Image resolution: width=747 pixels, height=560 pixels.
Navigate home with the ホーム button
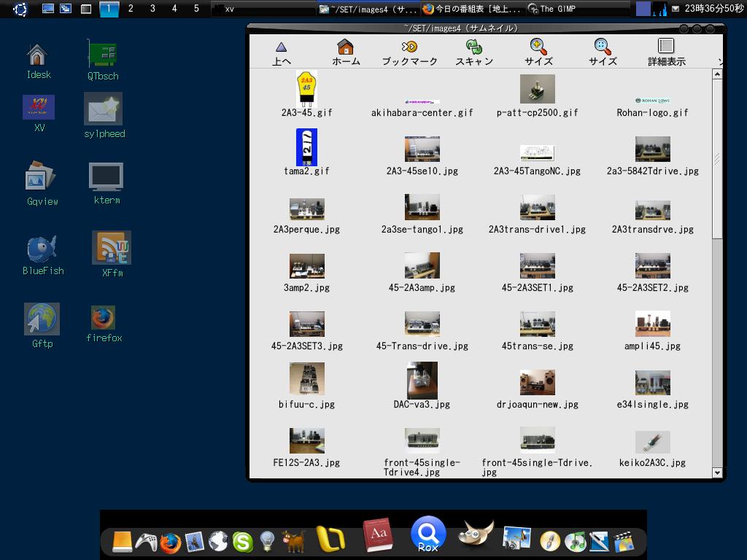[345, 51]
